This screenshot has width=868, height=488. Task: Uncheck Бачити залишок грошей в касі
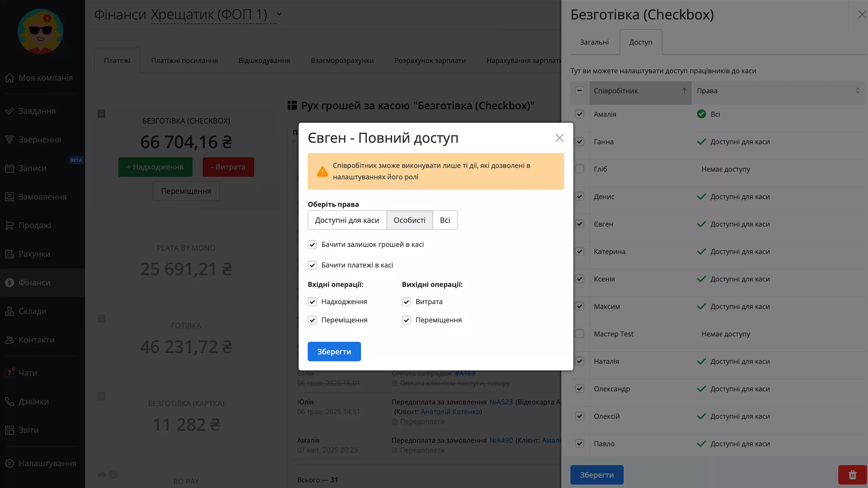tap(312, 245)
